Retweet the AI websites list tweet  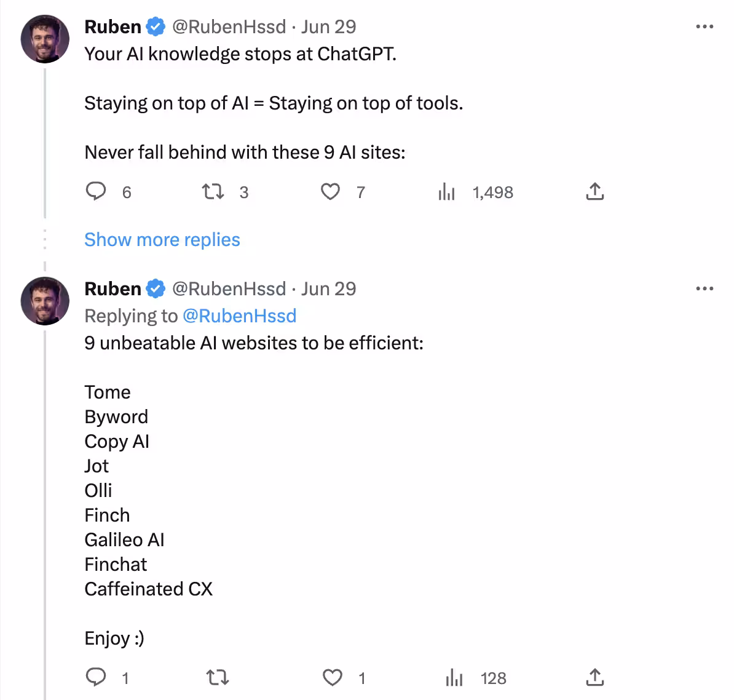[217, 678]
